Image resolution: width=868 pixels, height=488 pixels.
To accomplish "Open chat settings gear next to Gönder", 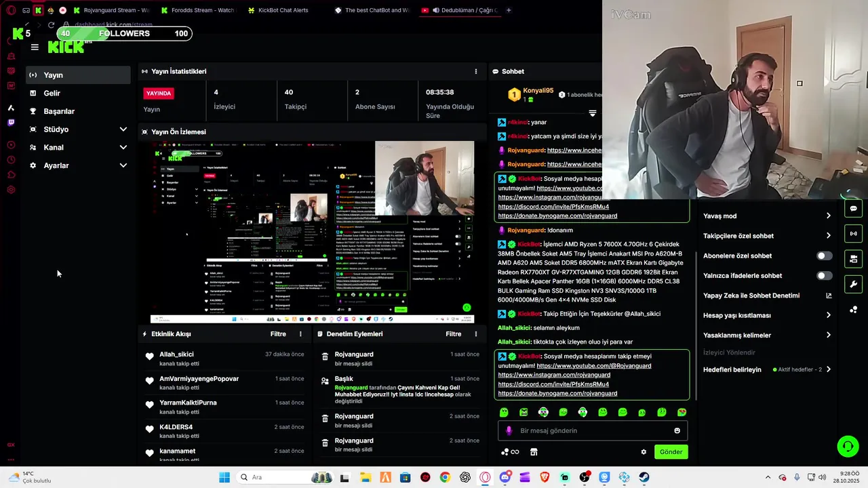I will (x=644, y=452).
